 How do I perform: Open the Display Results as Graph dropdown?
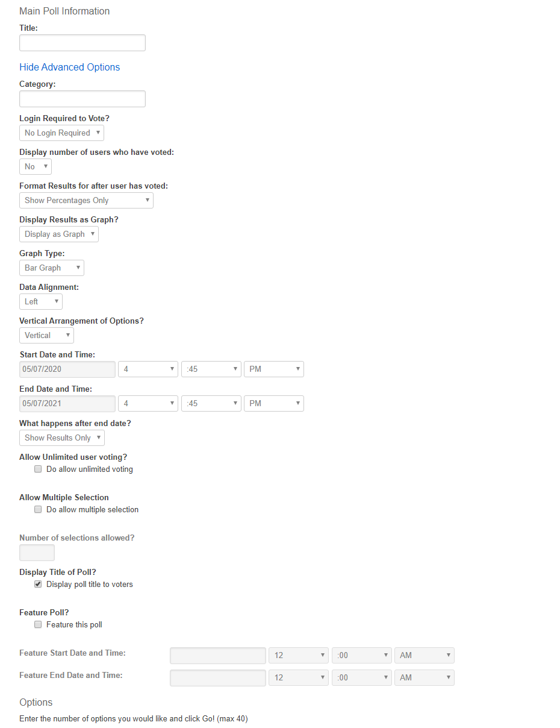click(x=58, y=234)
